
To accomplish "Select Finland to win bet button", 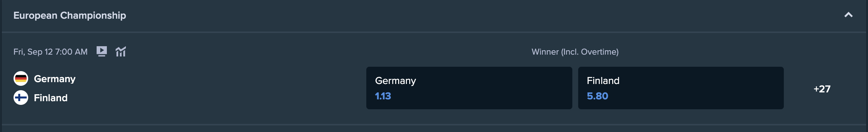I will [x=681, y=88].
